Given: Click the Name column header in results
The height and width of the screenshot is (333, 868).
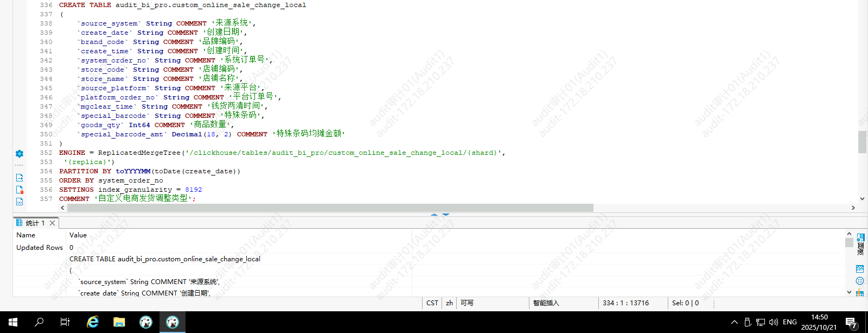Looking at the screenshot, I should coord(26,235).
